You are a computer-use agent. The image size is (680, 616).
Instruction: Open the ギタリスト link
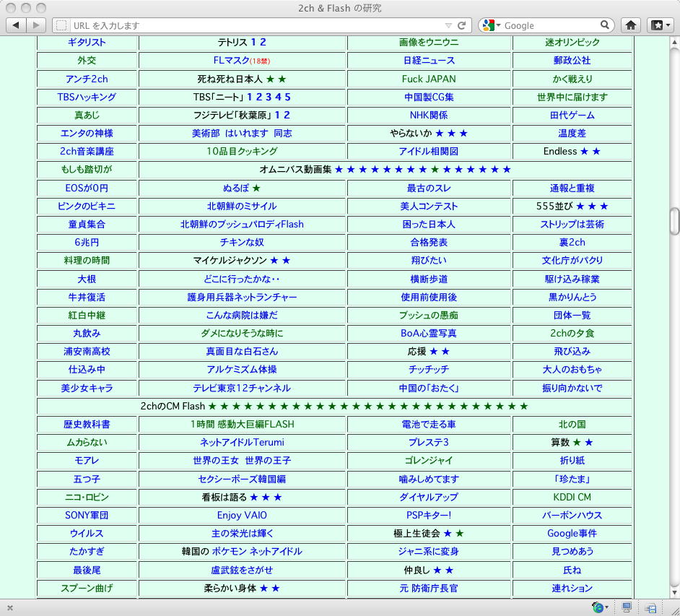point(87,42)
